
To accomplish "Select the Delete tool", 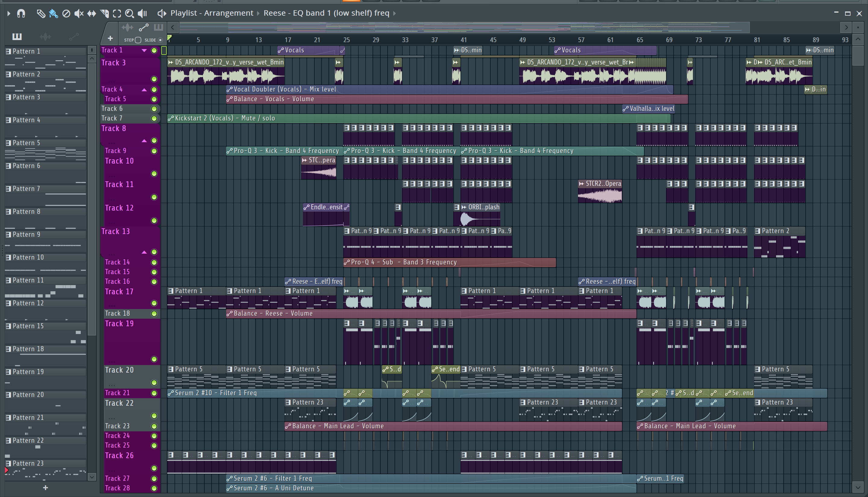I will pyautogui.click(x=66, y=13).
